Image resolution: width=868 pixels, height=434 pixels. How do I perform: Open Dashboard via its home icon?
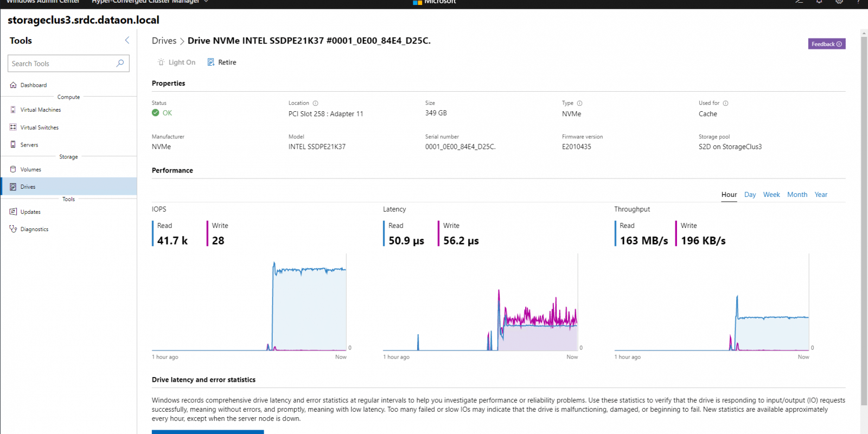(13, 85)
